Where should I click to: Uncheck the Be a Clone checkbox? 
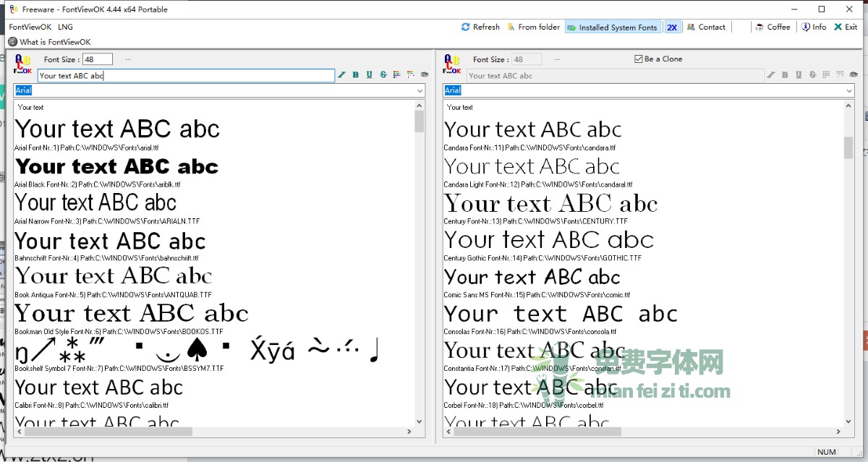coord(638,59)
